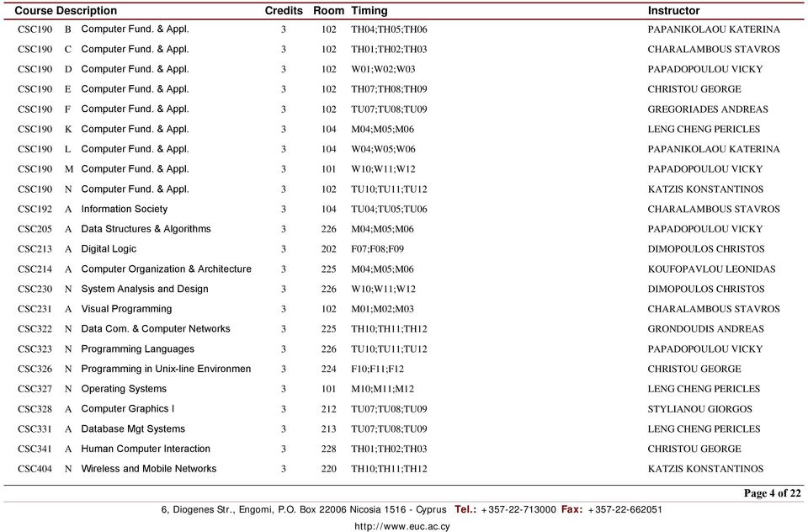Click timing M01;M02;M03
The height and width of the screenshot is (532, 808).
(x=382, y=309)
